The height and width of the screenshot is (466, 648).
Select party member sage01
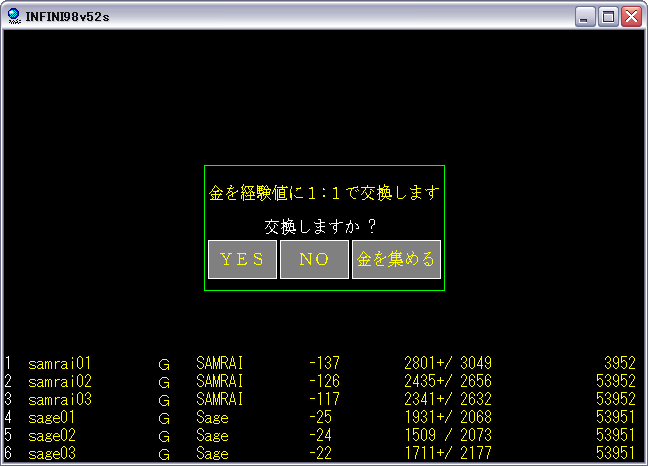pyautogui.click(x=52, y=418)
